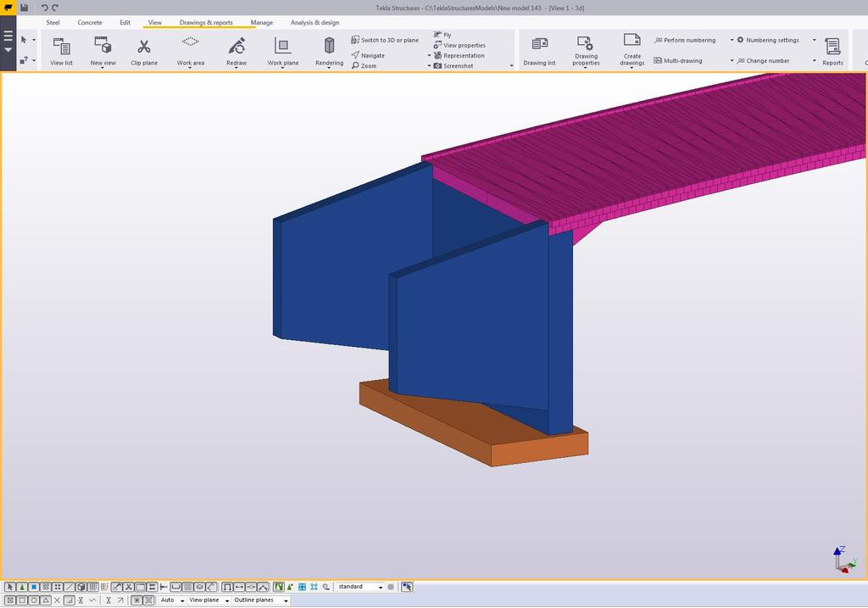
Task: Expand the Perform numbering dropdown arrow
Action: coord(732,40)
